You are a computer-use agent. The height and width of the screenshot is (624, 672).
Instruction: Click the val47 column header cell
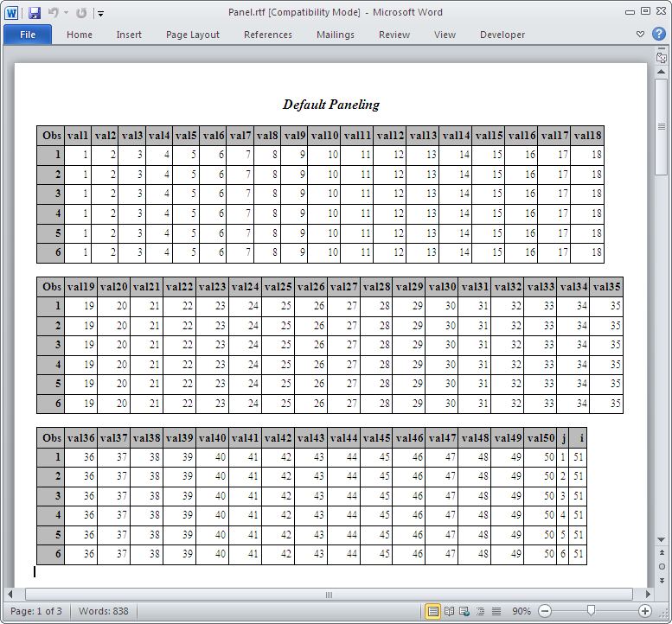click(x=442, y=438)
